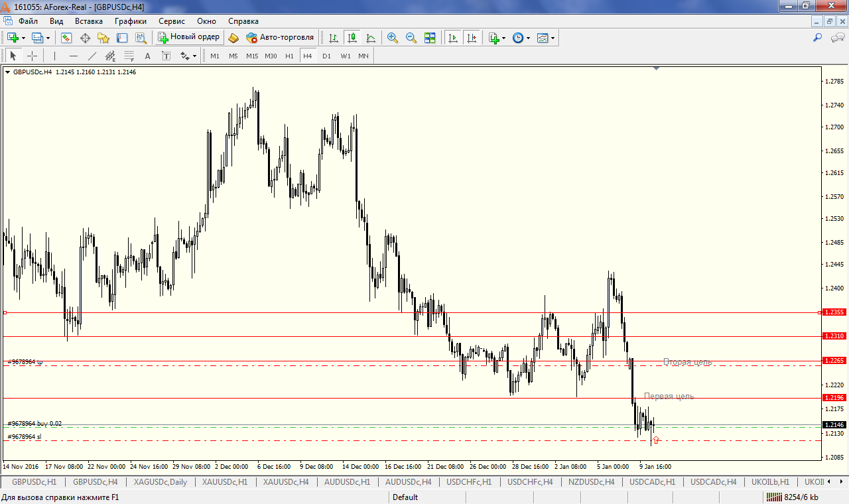
Task: Toggle the Terminal panel icon
Action: pos(122,38)
